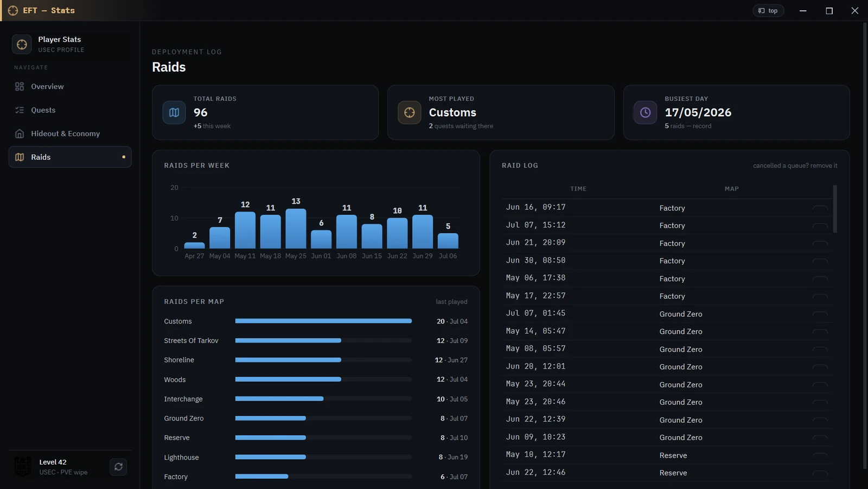Image resolution: width=868 pixels, height=489 pixels.
Task: Click the "Customs" most played heading
Action: coord(452,112)
